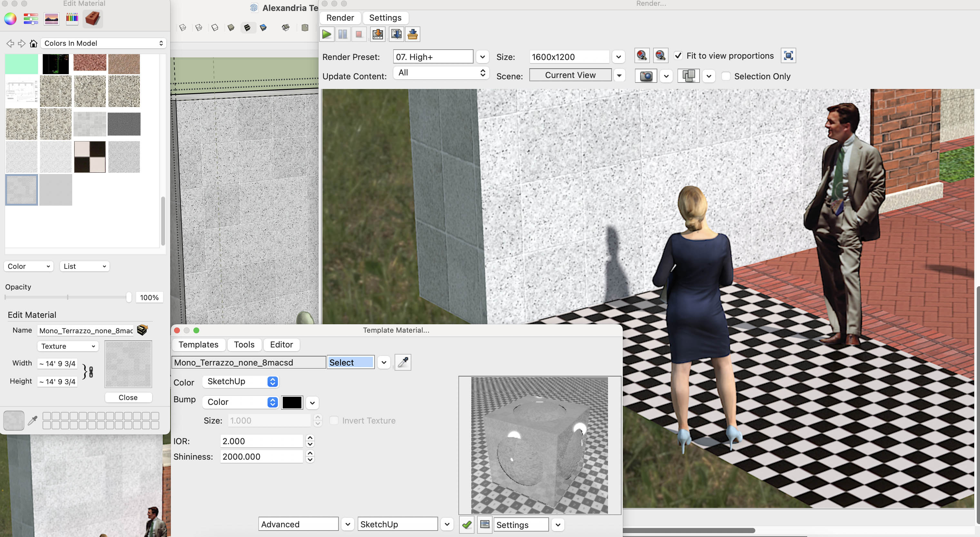
Task: Click the IOR value field
Action: click(261, 441)
